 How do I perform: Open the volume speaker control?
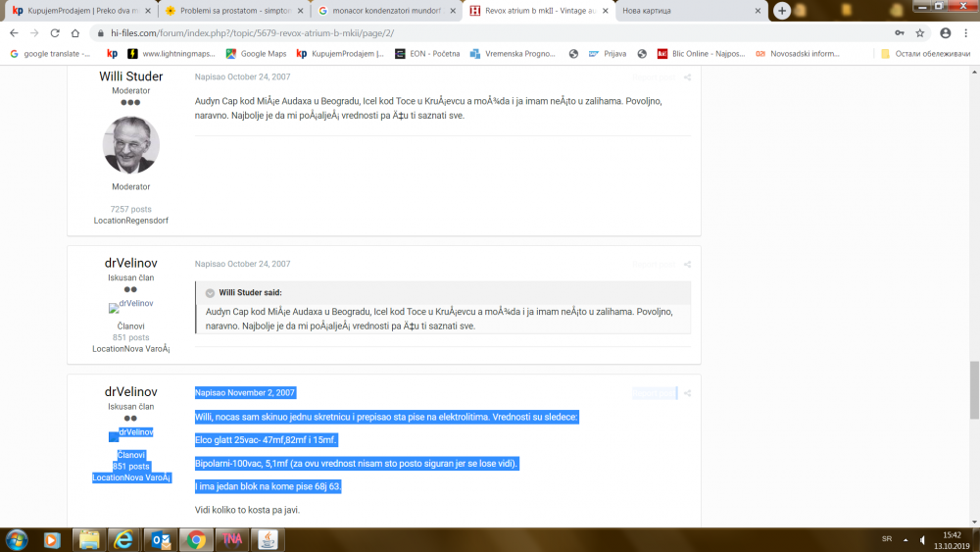click(923, 539)
